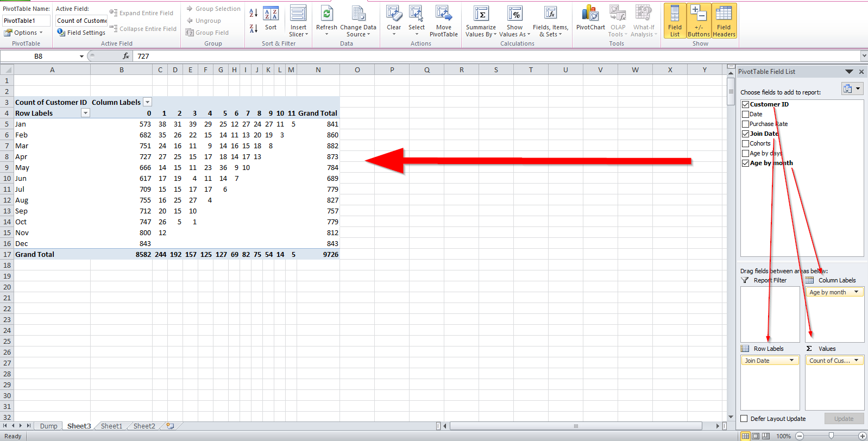
Task: Click the PivotTable Name input field
Action: [x=27, y=21]
